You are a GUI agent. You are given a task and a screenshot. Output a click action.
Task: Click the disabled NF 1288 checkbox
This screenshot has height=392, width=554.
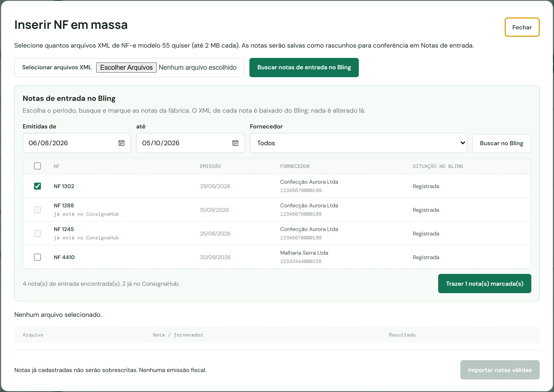(37, 210)
